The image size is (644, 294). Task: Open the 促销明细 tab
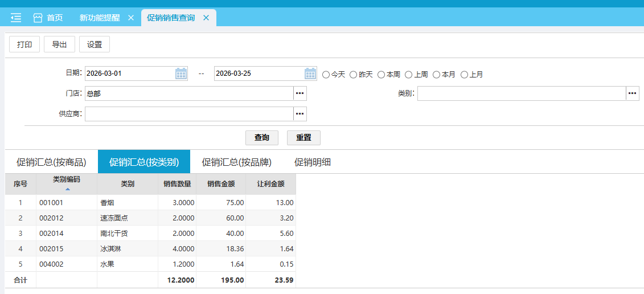pos(312,162)
